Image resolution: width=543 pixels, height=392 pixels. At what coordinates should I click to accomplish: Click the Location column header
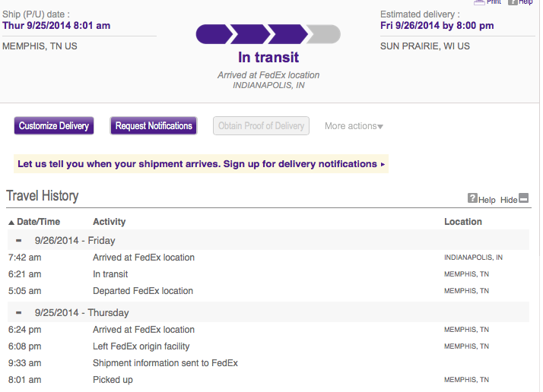[463, 222]
